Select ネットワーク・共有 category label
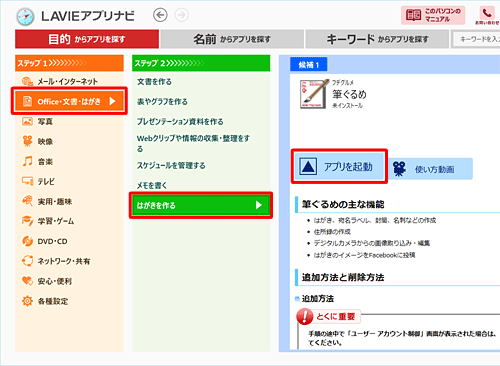500x366 pixels. click(x=64, y=261)
